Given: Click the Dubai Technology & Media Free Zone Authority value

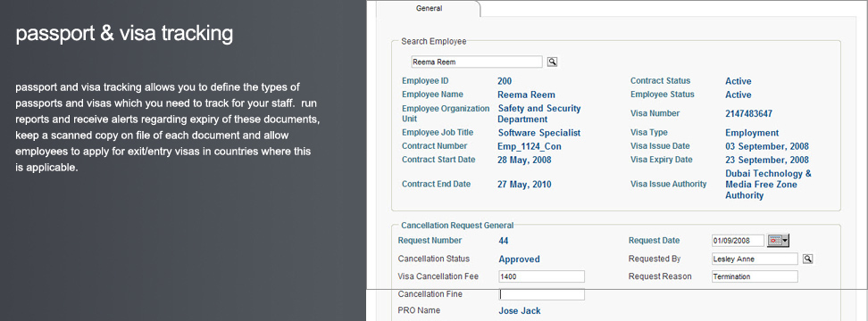Looking at the screenshot, I should (x=768, y=185).
